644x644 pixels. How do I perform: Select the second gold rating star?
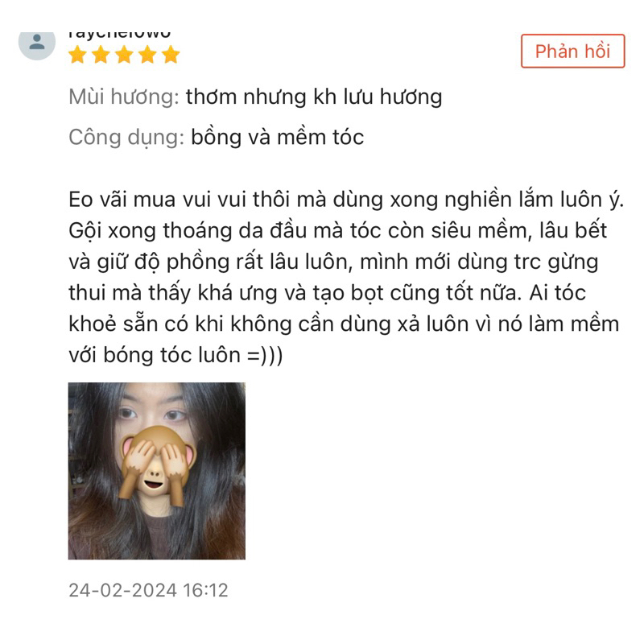pos(101,55)
